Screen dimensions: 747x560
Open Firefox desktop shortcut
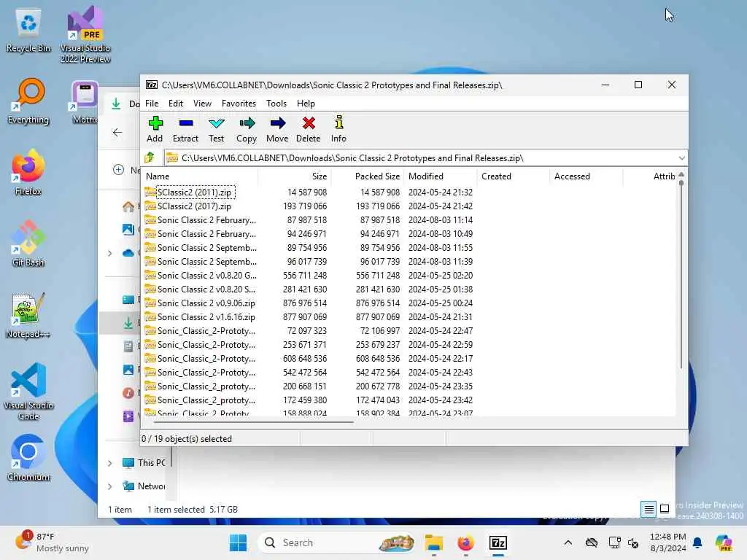[28, 172]
